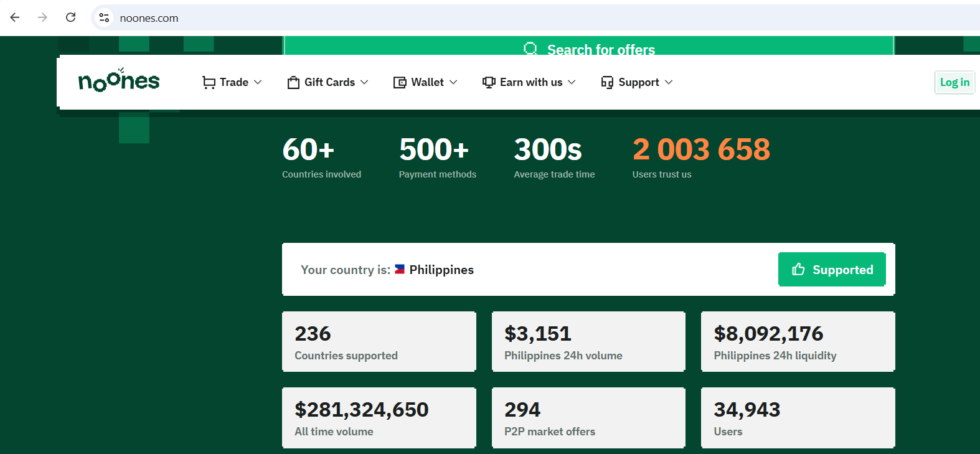
Task: Click the noones logo
Action: (x=119, y=80)
